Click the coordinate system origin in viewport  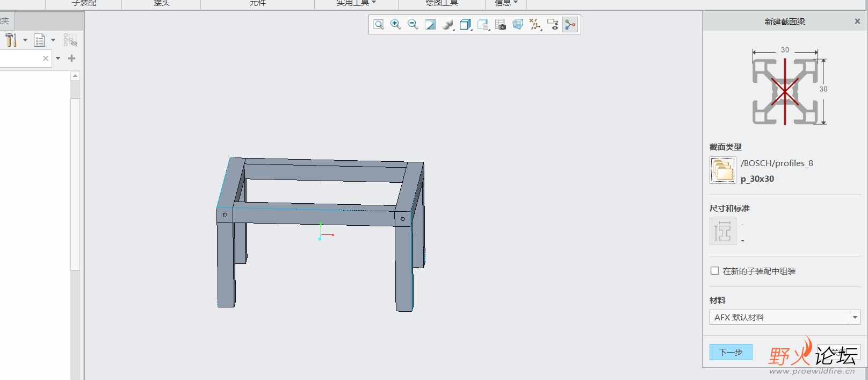tap(321, 234)
